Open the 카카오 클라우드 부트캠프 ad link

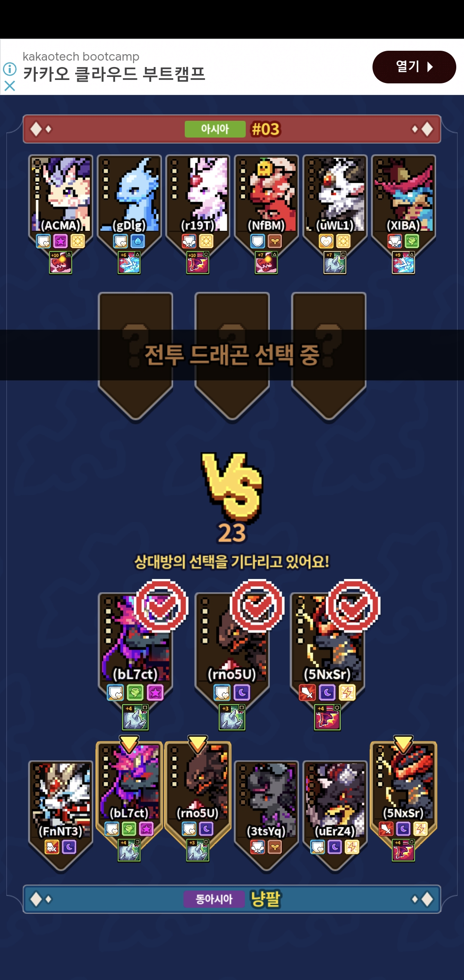114,74
